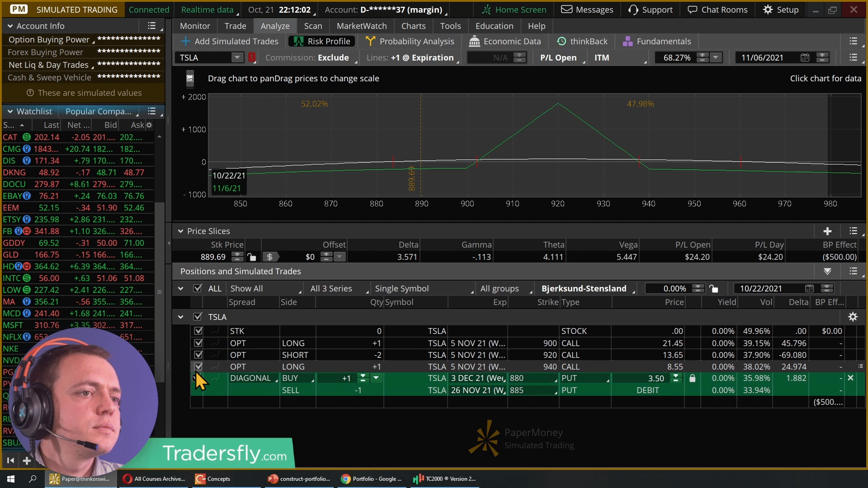
Task: Add a new price slice
Action: point(827,231)
